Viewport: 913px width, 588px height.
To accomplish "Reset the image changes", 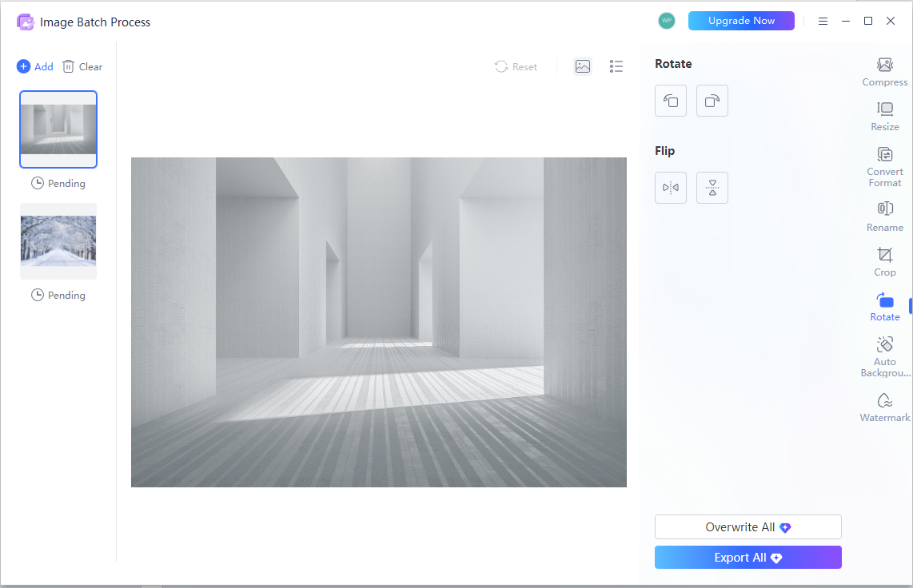I will (516, 67).
